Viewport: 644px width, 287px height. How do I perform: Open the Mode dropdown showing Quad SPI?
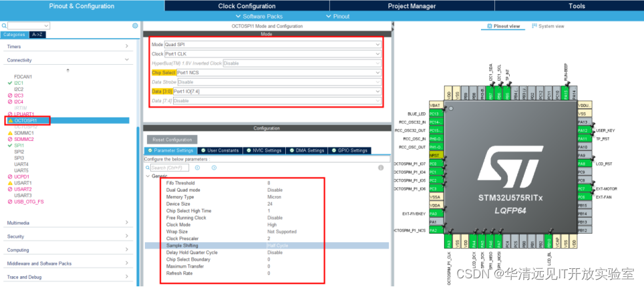(273, 44)
